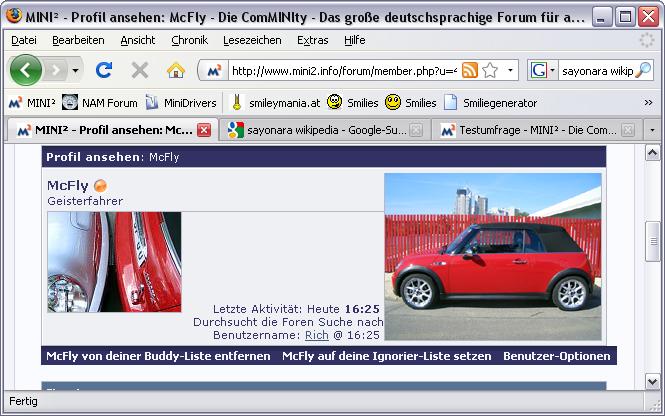The image size is (665, 416).
Task: Expand the back/forward history dropdown arrow
Action: coord(75,71)
